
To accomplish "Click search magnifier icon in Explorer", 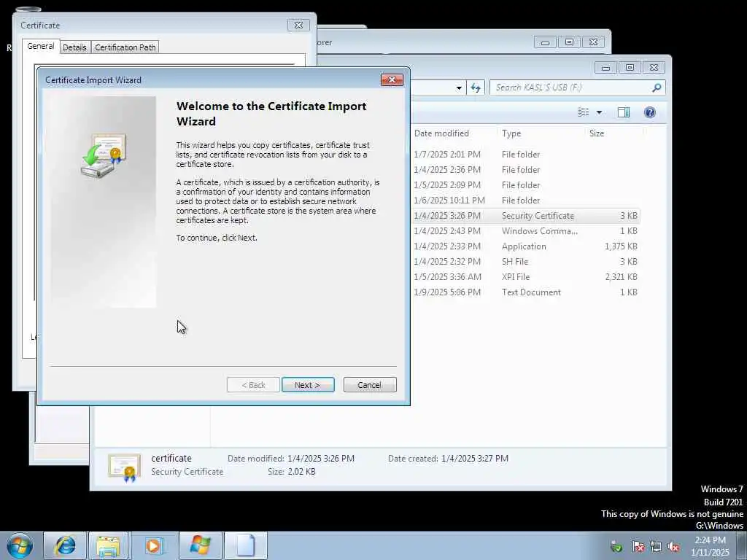I will click(x=657, y=87).
